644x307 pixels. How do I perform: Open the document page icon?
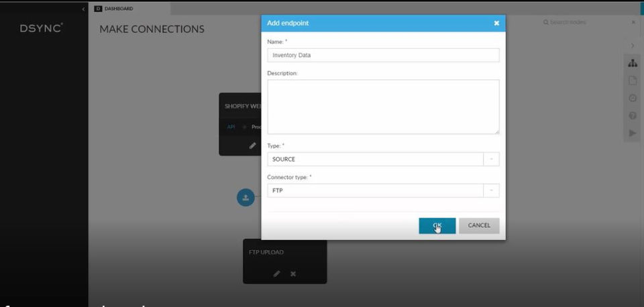tap(633, 81)
